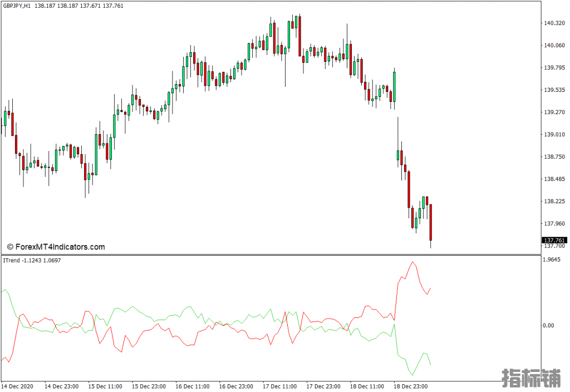Select the 14 Dec 23:00 time label
570x392 pixels.
point(61,386)
